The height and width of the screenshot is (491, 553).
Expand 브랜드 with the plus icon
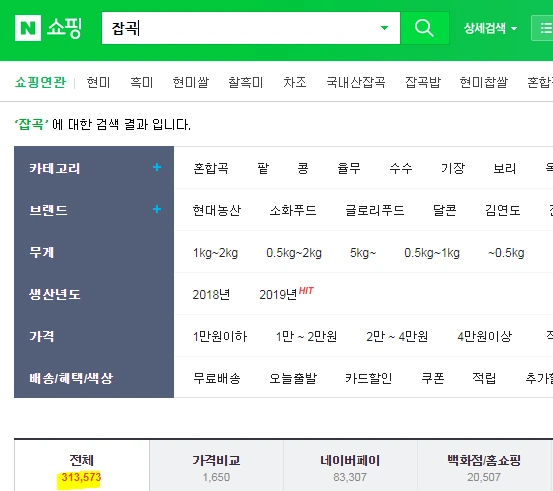click(157, 209)
